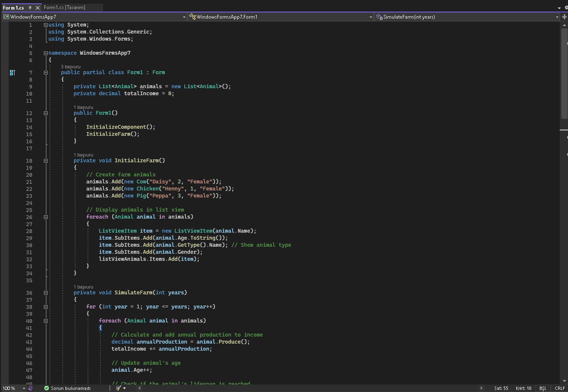
Task: Click the vertical scrollbar on the right
Action: 564,75
